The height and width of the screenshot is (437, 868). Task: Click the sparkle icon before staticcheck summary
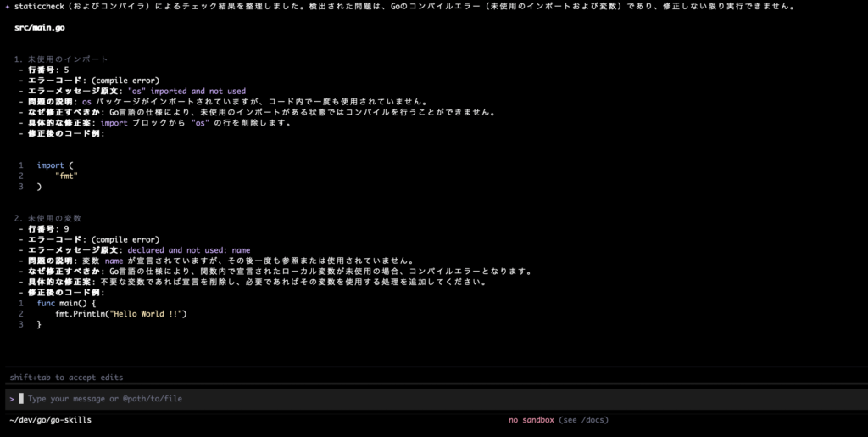tap(7, 6)
